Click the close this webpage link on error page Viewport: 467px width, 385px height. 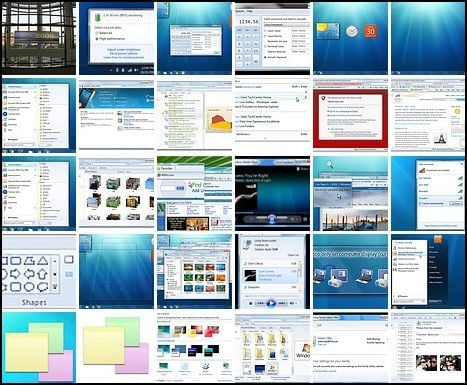click(344, 111)
